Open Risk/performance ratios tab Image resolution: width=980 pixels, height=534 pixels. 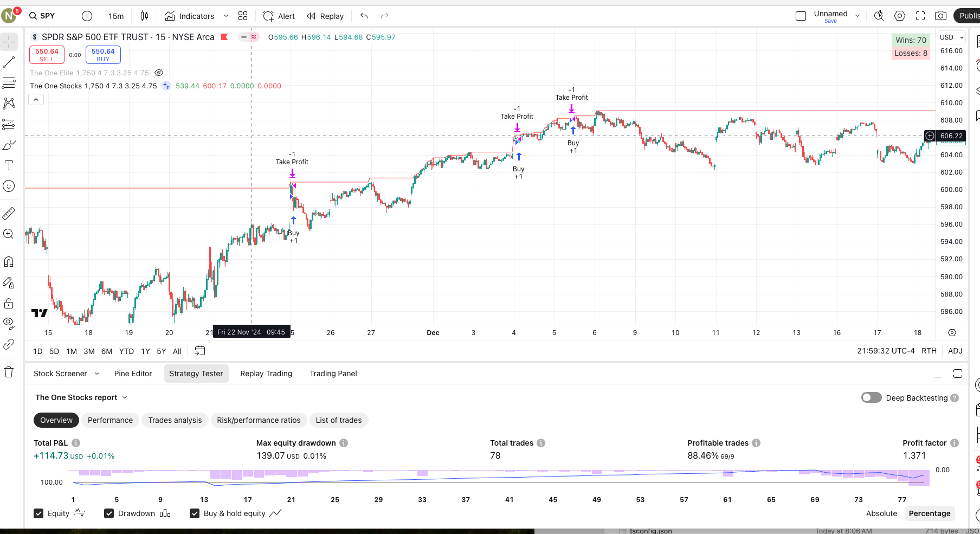click(x=259, y=420)
